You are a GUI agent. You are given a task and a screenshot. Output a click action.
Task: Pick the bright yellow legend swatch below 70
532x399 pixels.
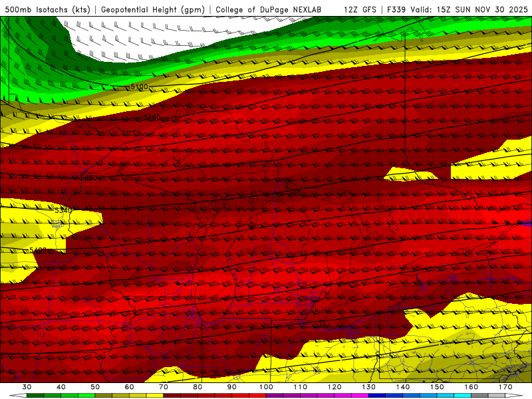pyautogui.click(x=155, y=396)
